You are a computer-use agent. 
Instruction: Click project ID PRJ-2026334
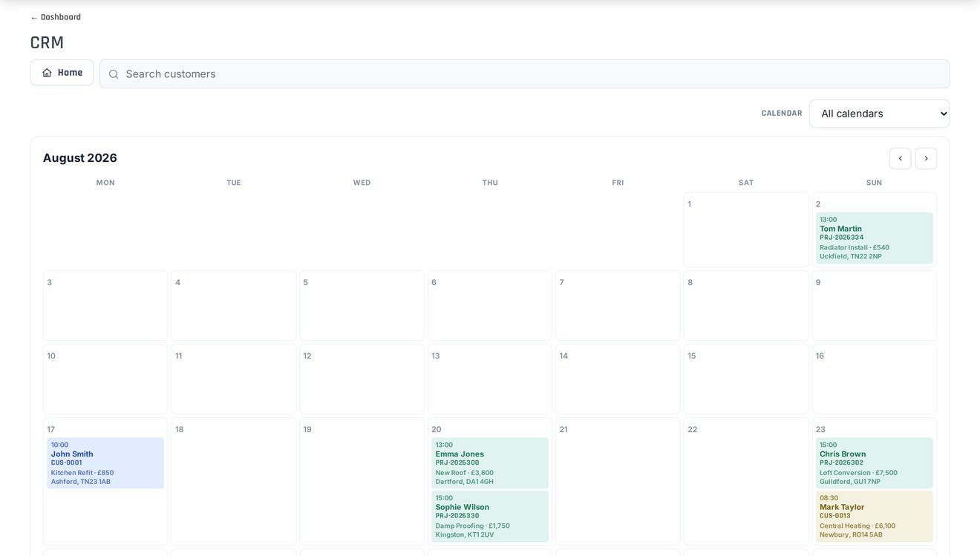[x=842, y=238]
